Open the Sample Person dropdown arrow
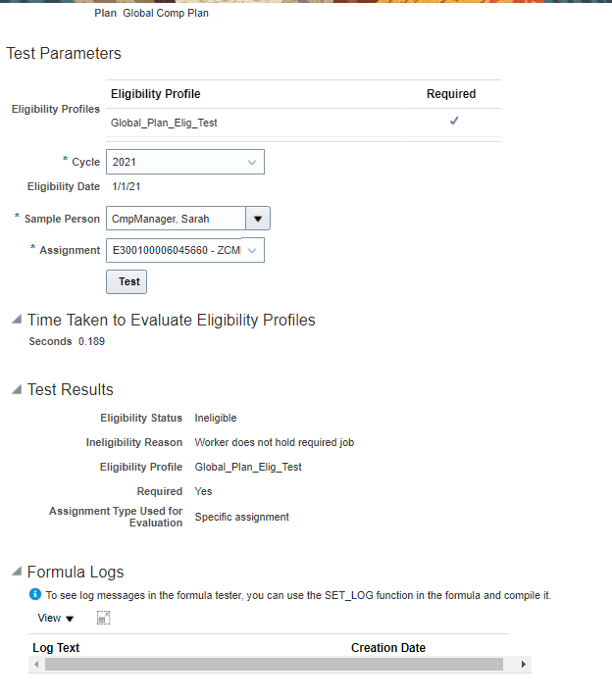The height and width of the screenshot is (700, 612). tap(257, 219)
